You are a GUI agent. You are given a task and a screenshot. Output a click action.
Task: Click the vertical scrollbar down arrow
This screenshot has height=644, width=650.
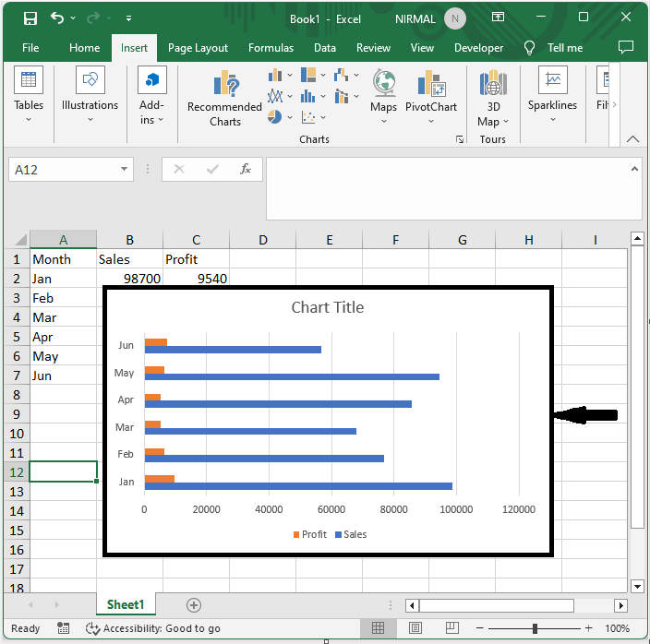[x=637, y=586]
